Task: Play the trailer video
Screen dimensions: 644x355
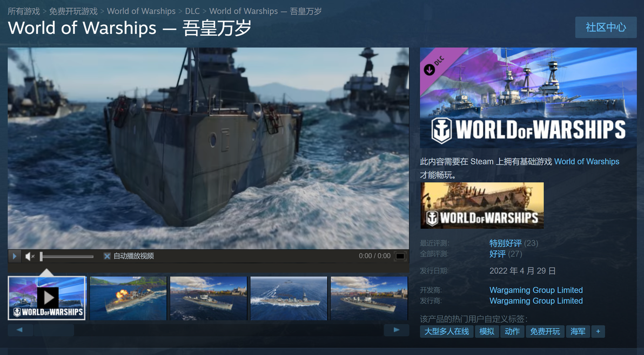Action: click(15, 256)
